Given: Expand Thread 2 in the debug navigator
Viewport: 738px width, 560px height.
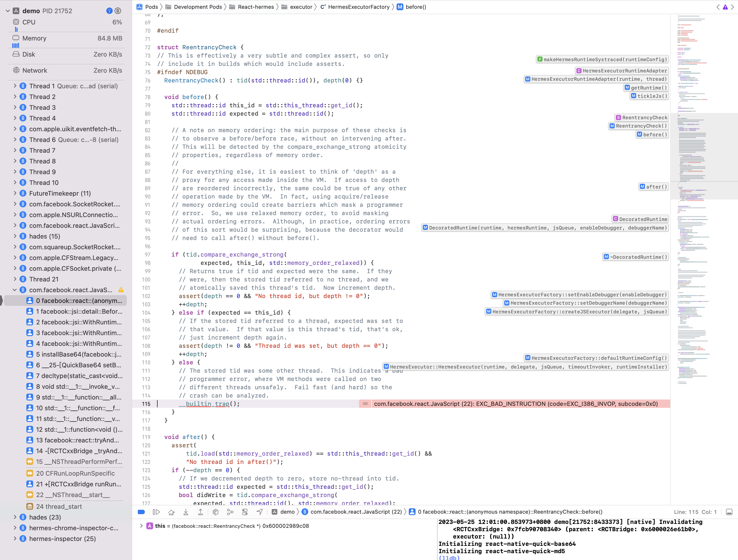Looking at the screenshot, I should pyautogui.click(x=15, y=97).
